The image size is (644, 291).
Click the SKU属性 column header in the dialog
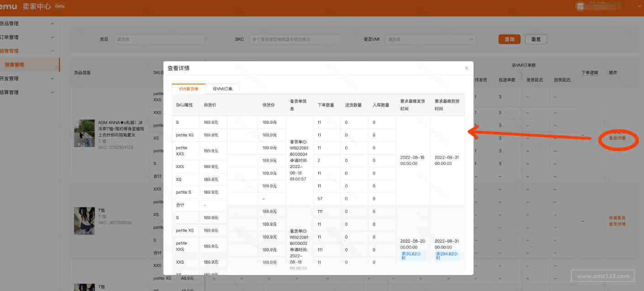click(x=185, y=105)
